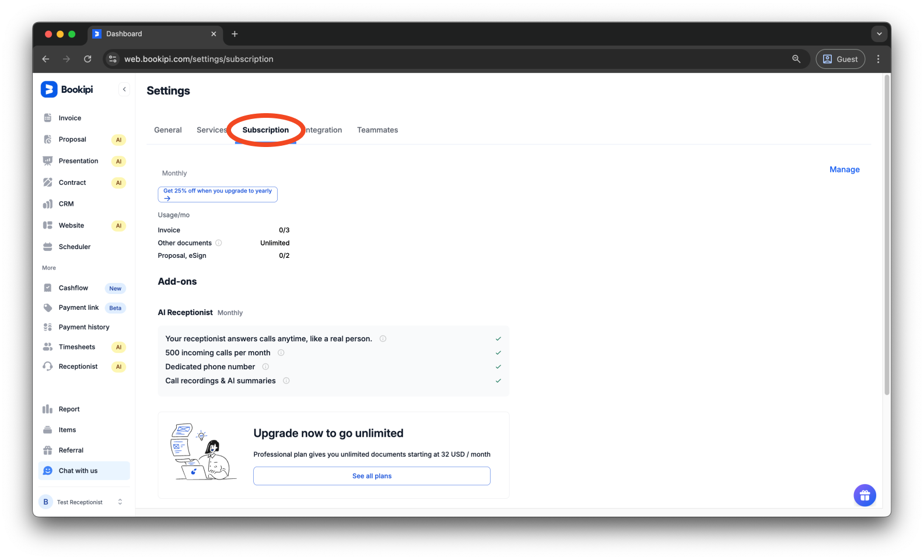Expand the Test Receptionist account switcher
The width and height of the screenshot is (924, 560).
(x=120, y=502)
